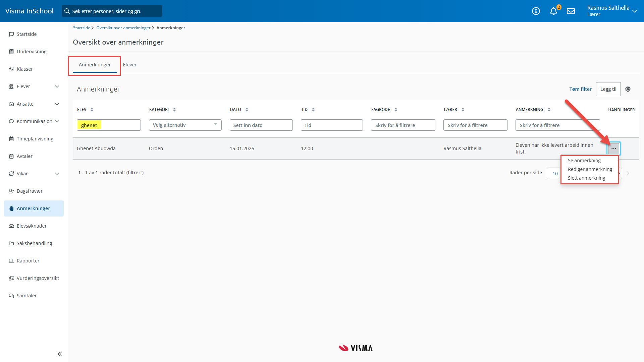Switch to the Elever tab
The image size is (644, 362).
[129, 65]
